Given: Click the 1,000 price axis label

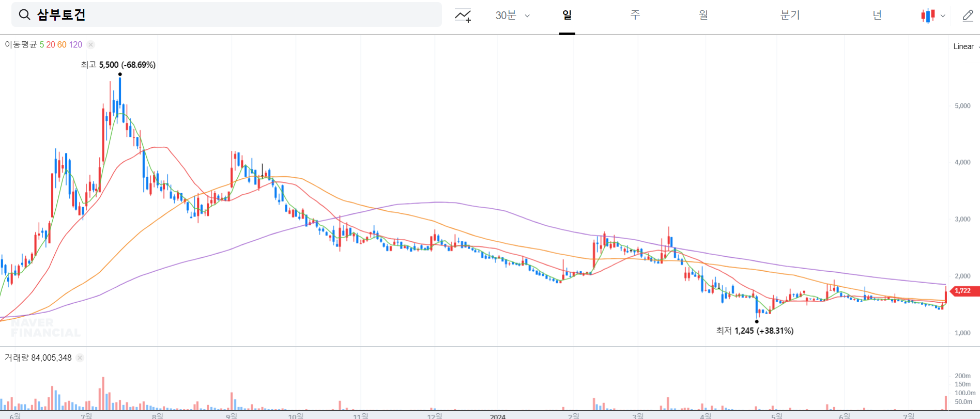Looking at the screenshot, I should pos(962,333).
